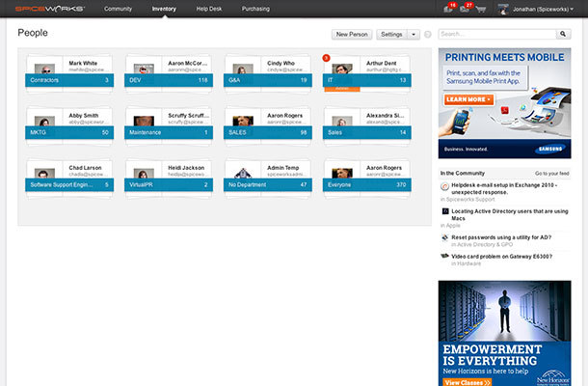The image size is (588, 386).
Task: Click Aaron McCor's photo thumbnail
Action: [144, 69]
